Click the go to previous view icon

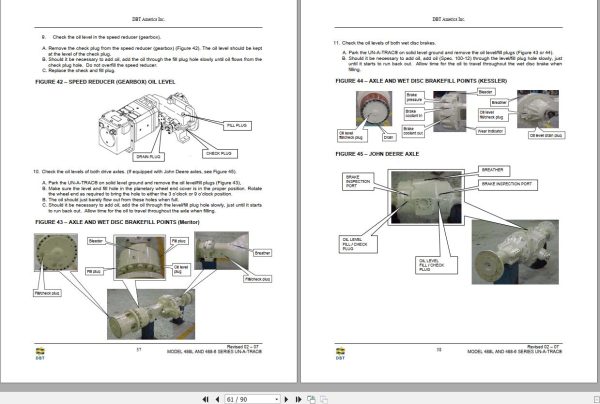coord(311,399)
